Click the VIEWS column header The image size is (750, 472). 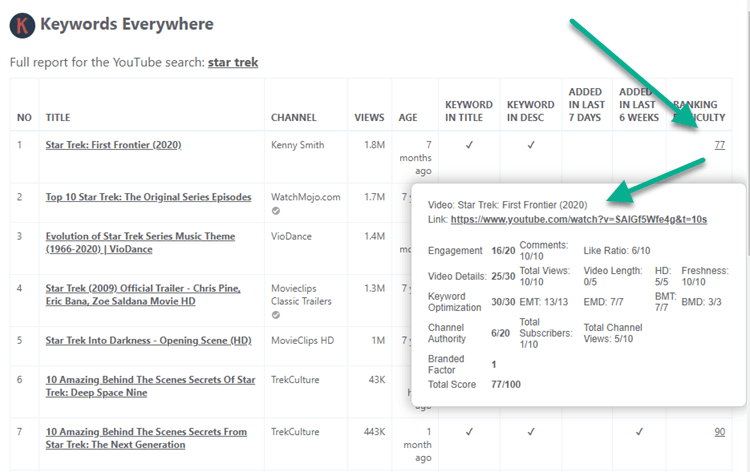[x=369, y=118]
